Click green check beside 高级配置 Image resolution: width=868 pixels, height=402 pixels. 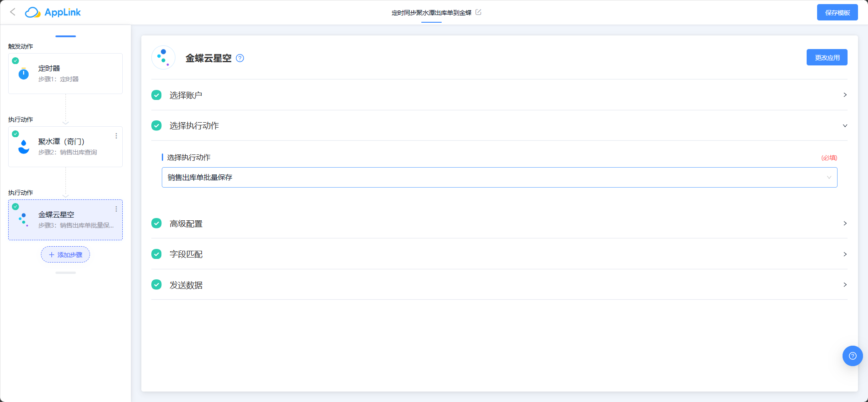point(156,223)
